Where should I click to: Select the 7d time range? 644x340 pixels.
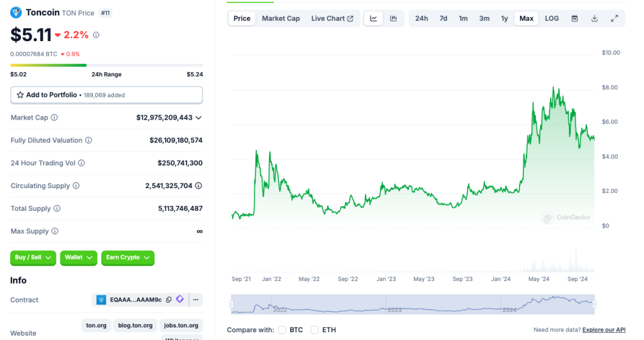pyautogui.click(x=443, y=18)
